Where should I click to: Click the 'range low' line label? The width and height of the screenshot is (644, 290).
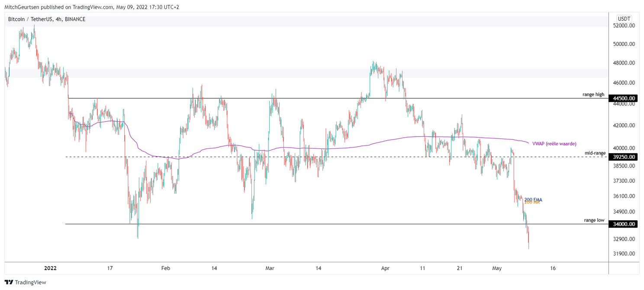[x=594, y=220]
